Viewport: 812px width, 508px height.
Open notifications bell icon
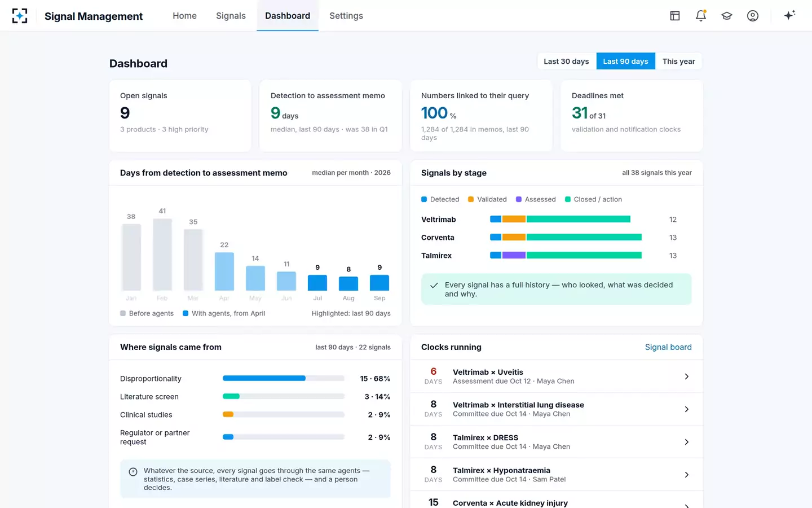701,16
